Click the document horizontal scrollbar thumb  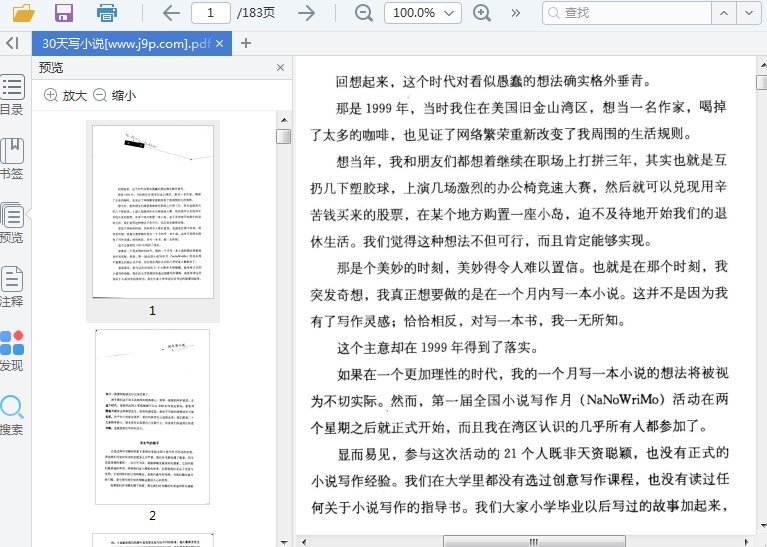pyautogui.click(x=534, y=542)
